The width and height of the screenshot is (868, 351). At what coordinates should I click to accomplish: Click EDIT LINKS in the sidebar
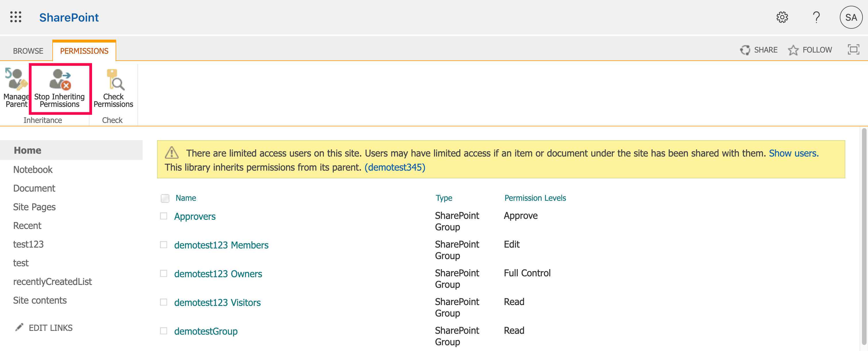[x=51, y=327]
